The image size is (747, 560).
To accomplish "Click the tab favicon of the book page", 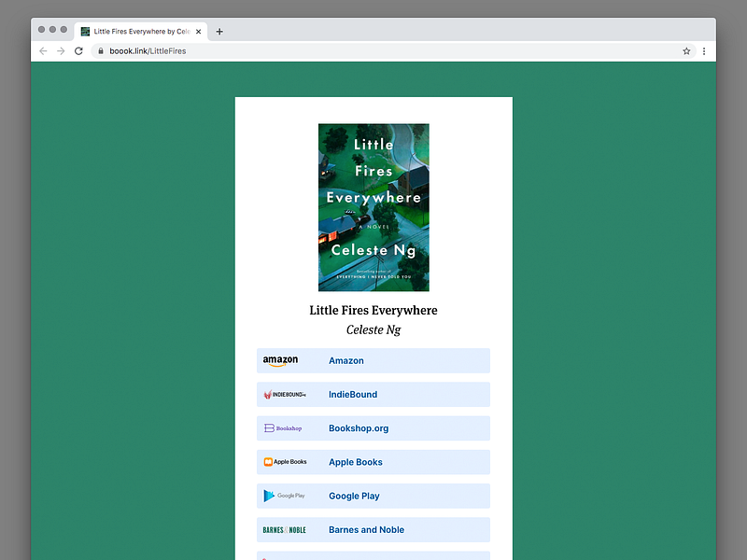I will pyautogui.click(x=85, y=32).
